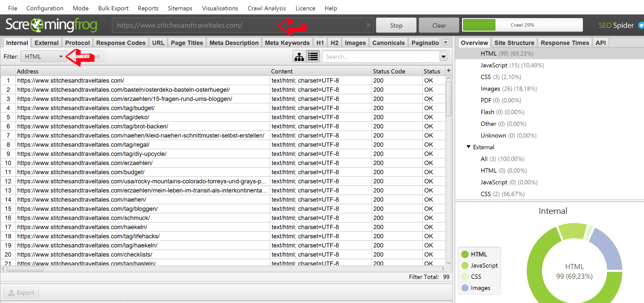Sort by the Address column header

(x=142, y=71)
